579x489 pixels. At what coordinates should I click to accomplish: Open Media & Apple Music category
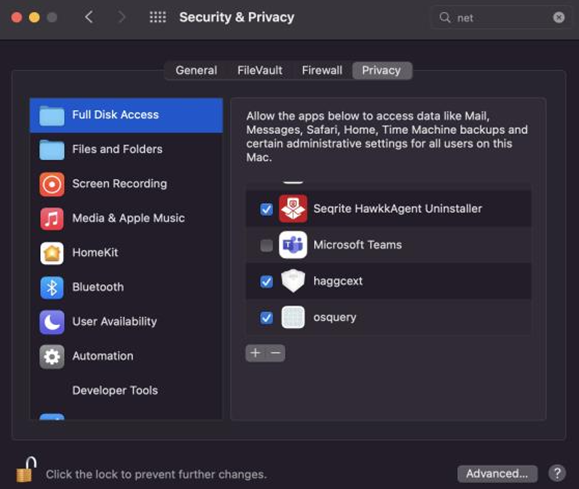[x=126, y=218]
